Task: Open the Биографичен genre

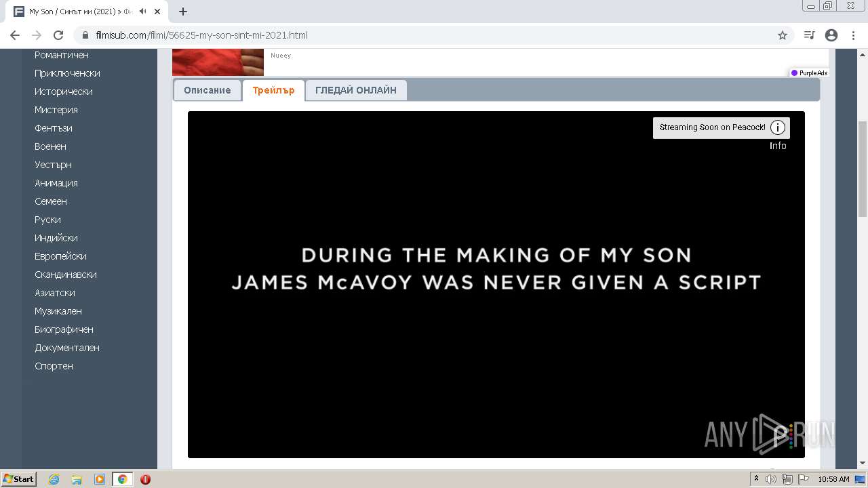Action: tap(64, 329)
